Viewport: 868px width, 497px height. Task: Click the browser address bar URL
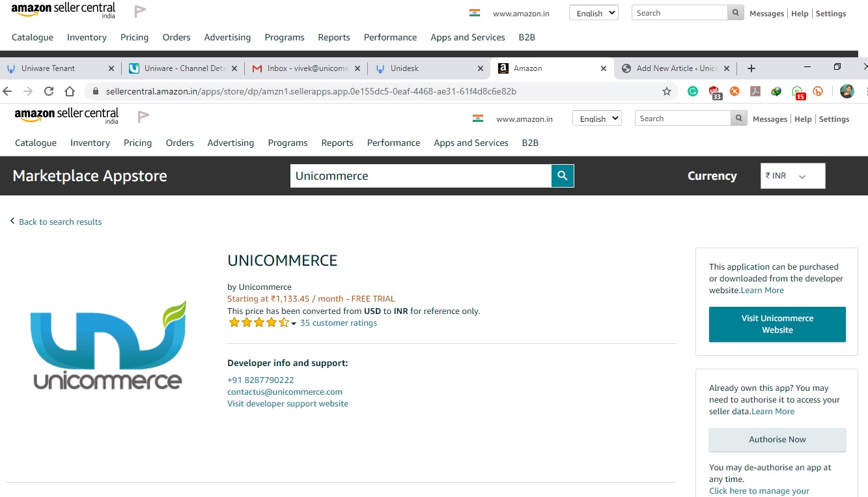pos(311,92)
